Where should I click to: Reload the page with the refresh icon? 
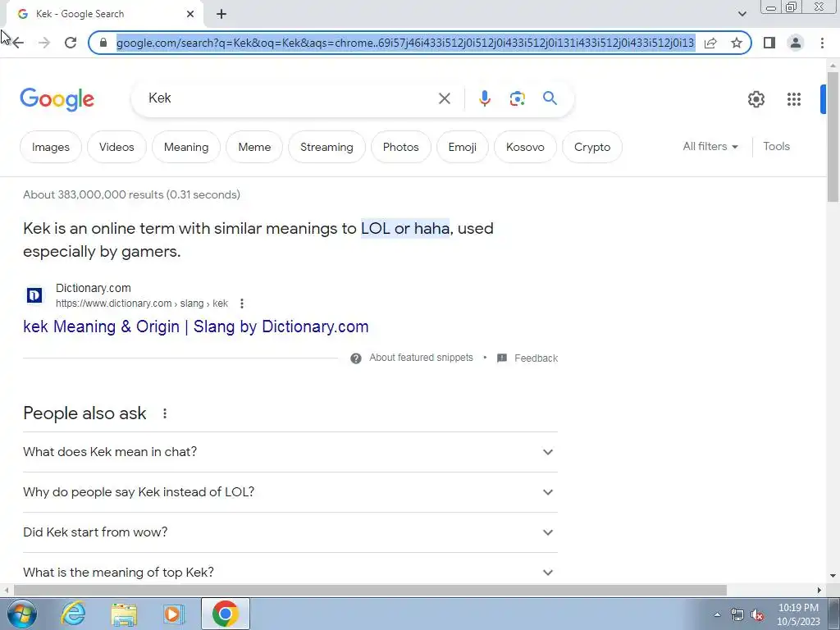coord(71,43)
